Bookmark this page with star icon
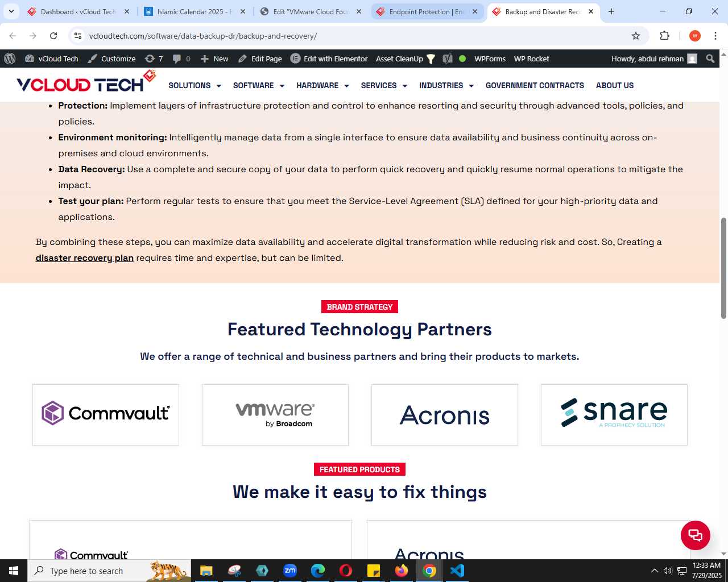728x582 pixels. (636, 36)
